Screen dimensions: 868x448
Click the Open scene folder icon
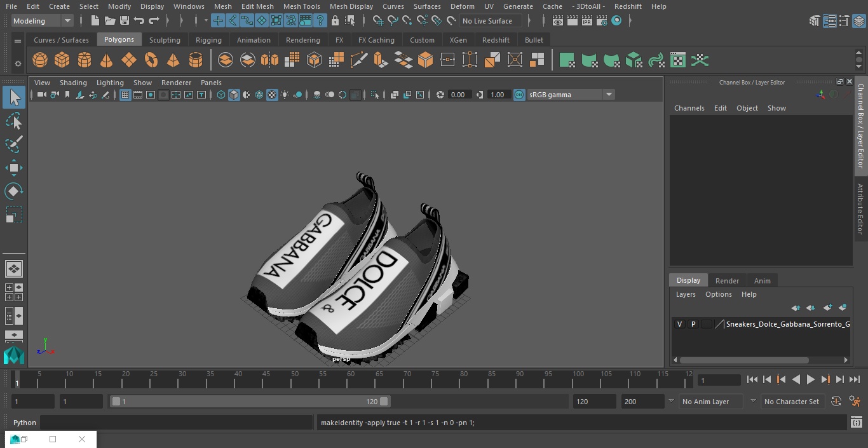click(110, 21)
